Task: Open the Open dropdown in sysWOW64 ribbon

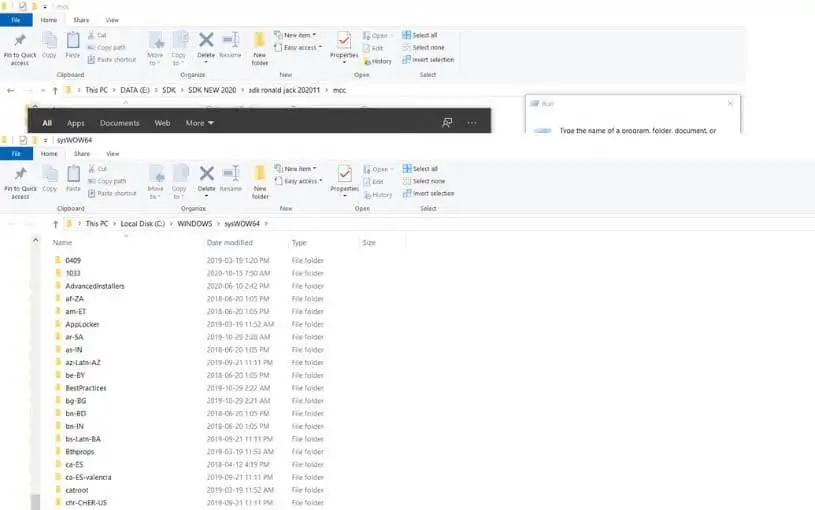Action: 378,169
